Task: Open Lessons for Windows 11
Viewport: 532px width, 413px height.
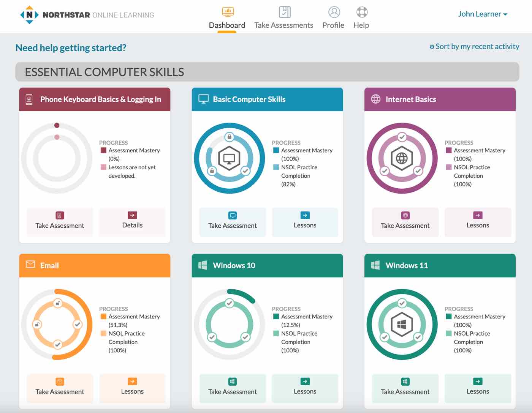Action: click(x=478, y=388)
